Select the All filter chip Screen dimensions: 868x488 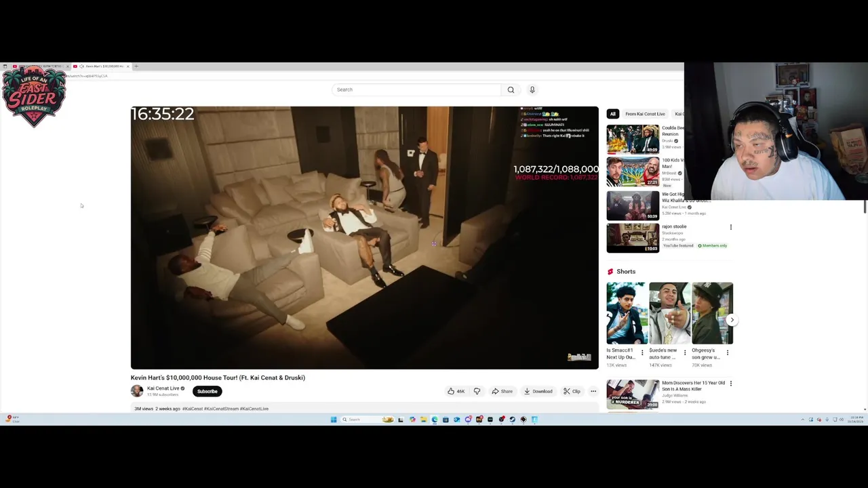point(612,114)
